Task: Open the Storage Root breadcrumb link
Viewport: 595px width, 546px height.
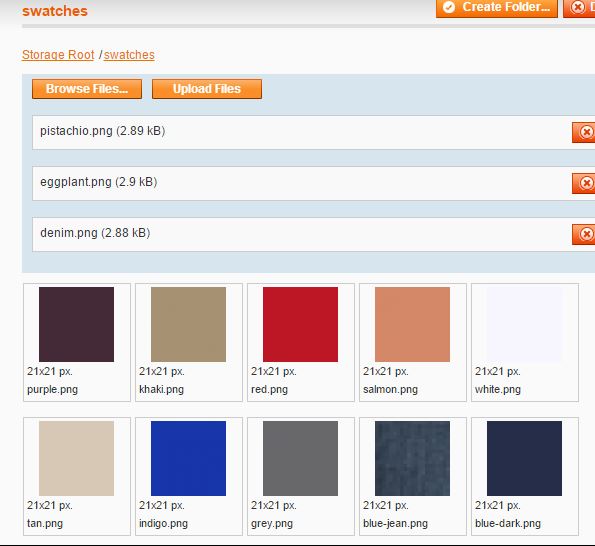Action: click(x=58, y=55)
